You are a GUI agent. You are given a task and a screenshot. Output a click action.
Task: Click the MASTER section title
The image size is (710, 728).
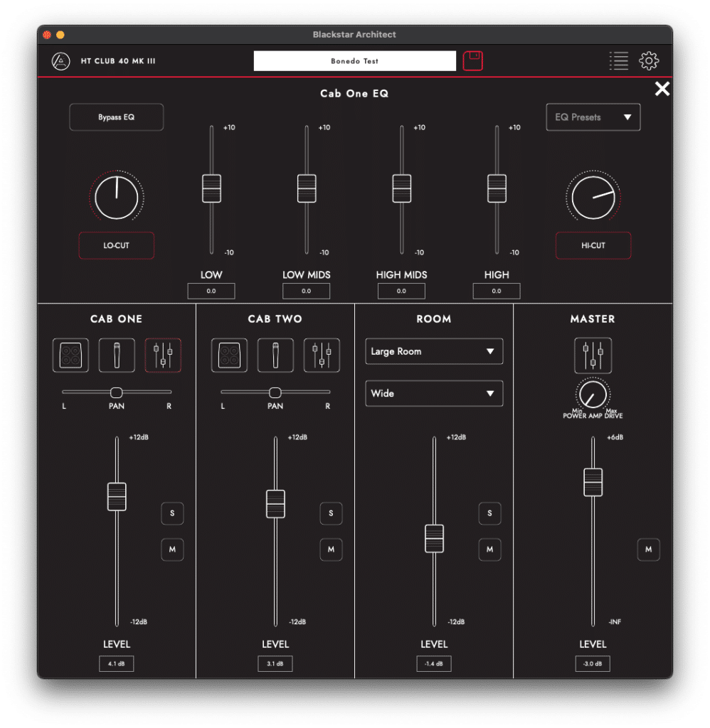click(x=593, y=319)
